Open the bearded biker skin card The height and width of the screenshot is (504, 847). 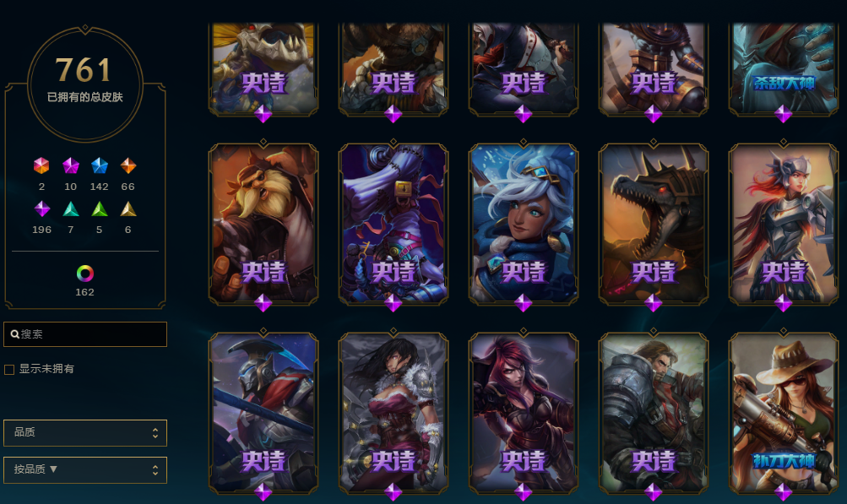coord(263,224)
